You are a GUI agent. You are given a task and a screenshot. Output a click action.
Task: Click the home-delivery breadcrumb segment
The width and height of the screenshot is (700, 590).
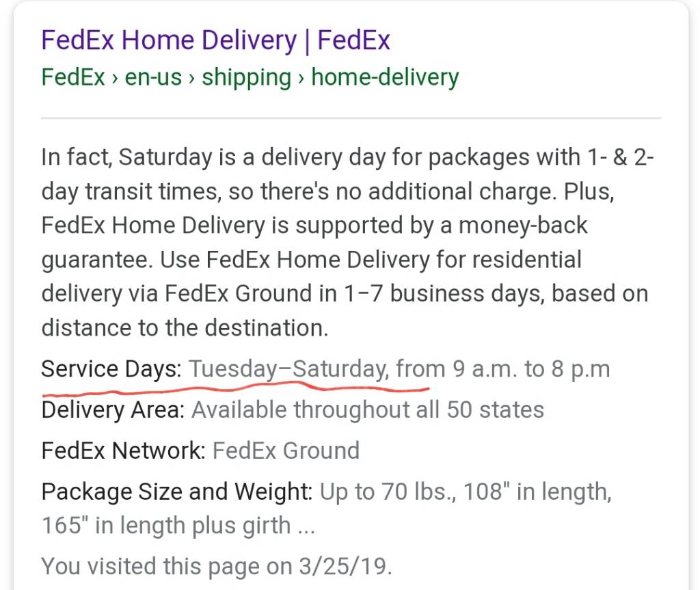click(x=385, y=77)
